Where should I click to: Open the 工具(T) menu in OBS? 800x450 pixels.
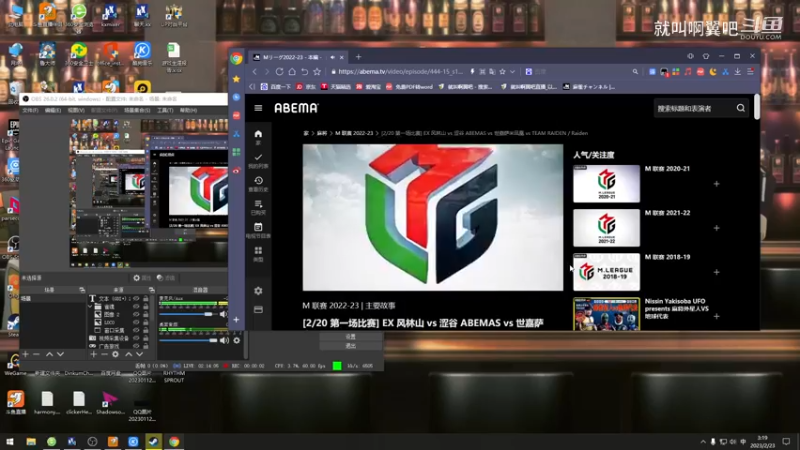(x=165, y=110)
